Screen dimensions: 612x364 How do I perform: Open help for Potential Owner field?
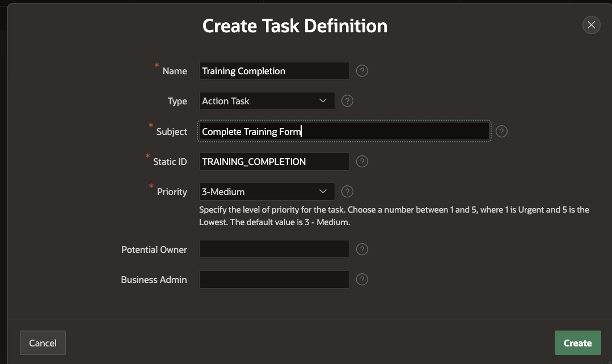point(362,249)
